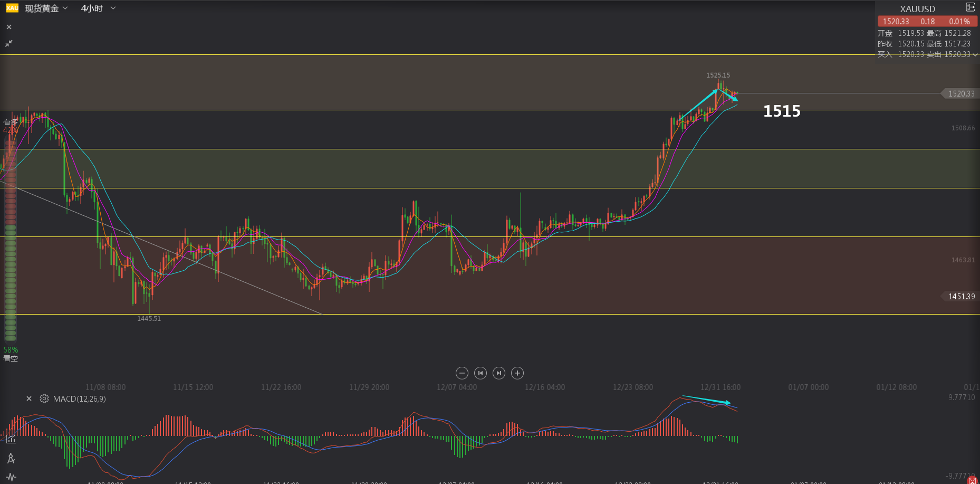Click the long-short sentiment gauge bar

point(10,238)
